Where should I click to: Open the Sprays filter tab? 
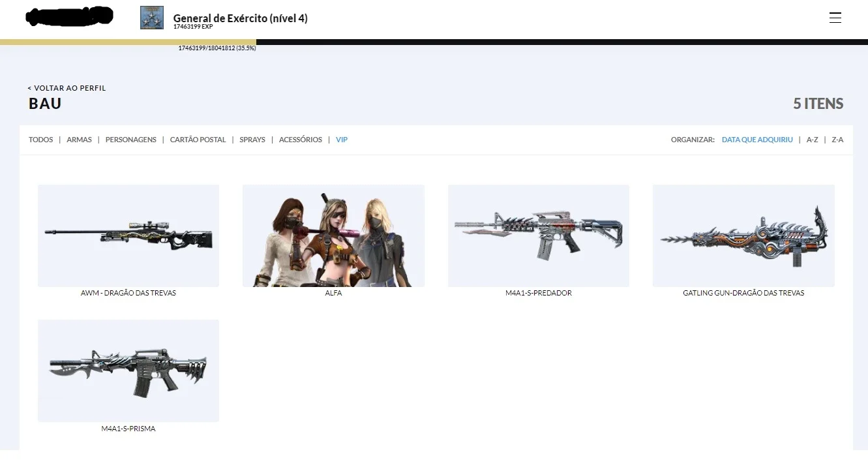(x=252, y=140)
